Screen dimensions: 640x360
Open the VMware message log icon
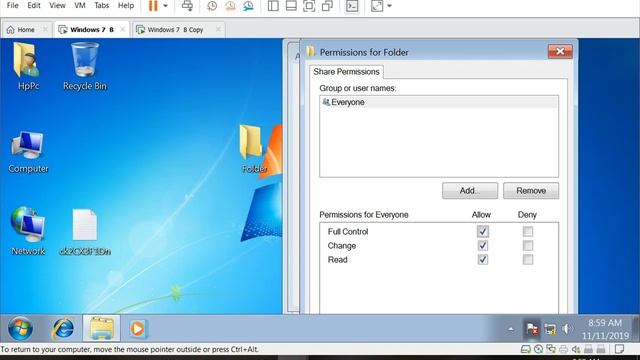point(620,349)
